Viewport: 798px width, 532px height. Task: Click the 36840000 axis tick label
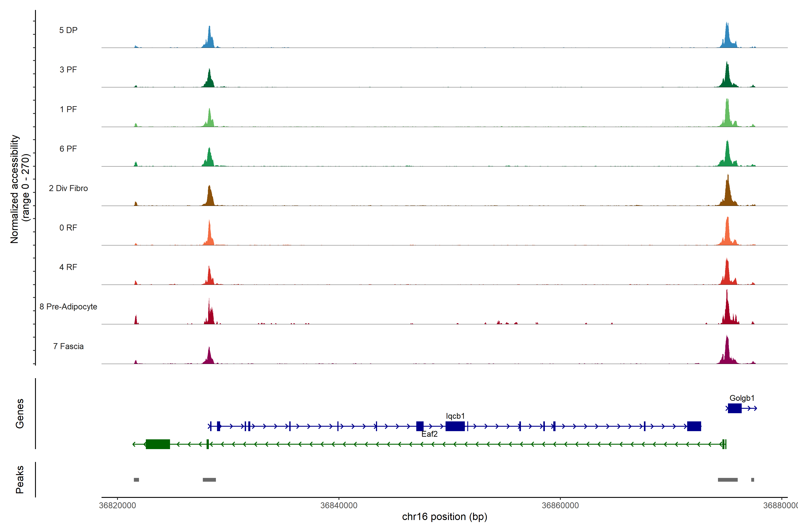click(x=339, y=506)
